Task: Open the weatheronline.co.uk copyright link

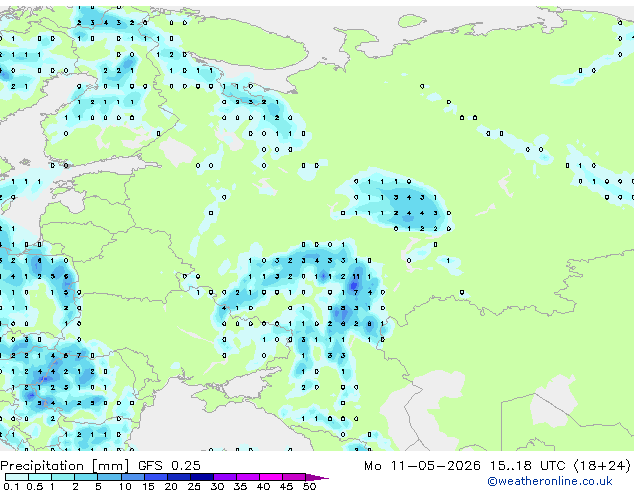Action: pos(549,481)
